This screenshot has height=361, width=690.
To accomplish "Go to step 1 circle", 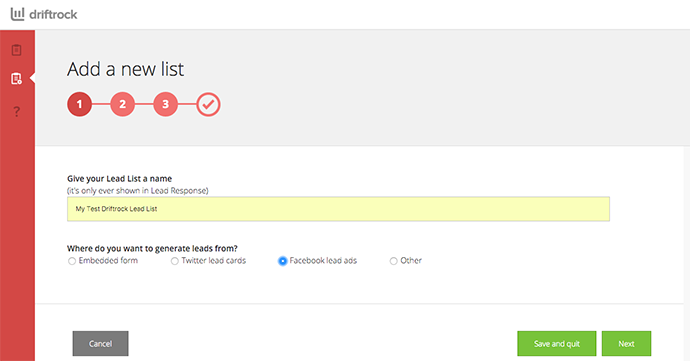I will point(79,104).
